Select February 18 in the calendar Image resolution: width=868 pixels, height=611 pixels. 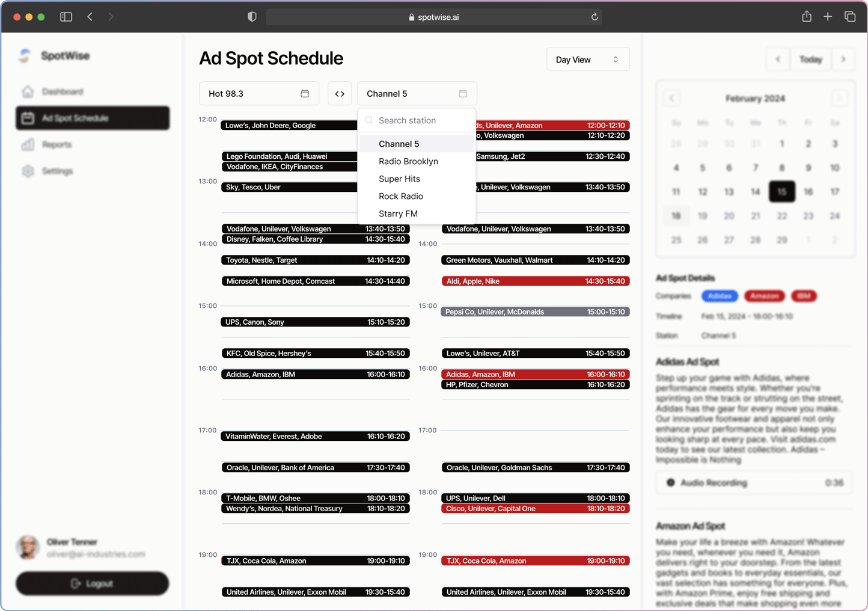tap(676, 215)
